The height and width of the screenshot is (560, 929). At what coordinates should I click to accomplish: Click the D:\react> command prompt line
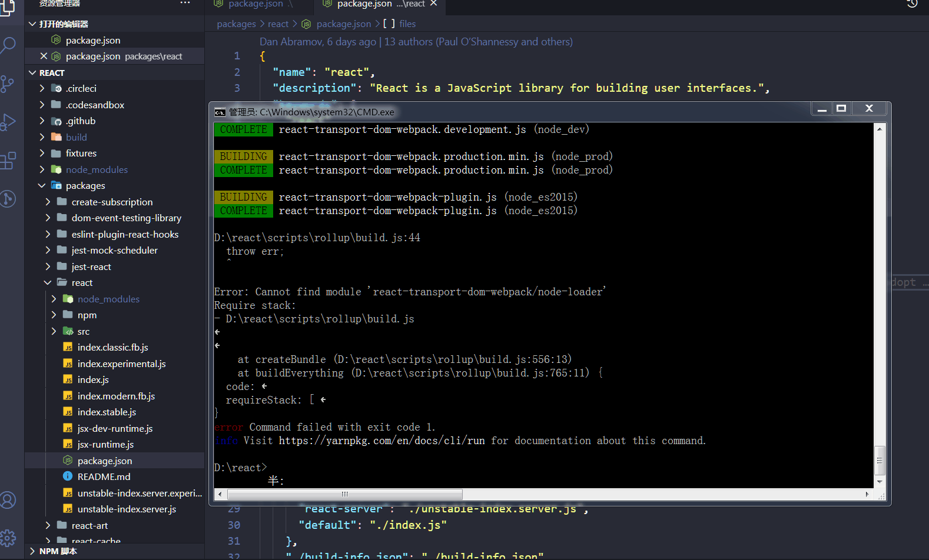[x=240, y=468]
